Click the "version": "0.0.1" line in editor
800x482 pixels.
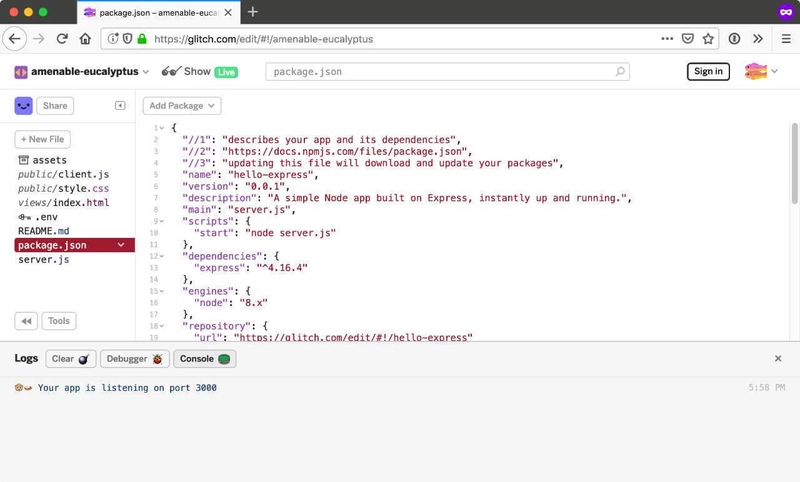tap(236, 186)
